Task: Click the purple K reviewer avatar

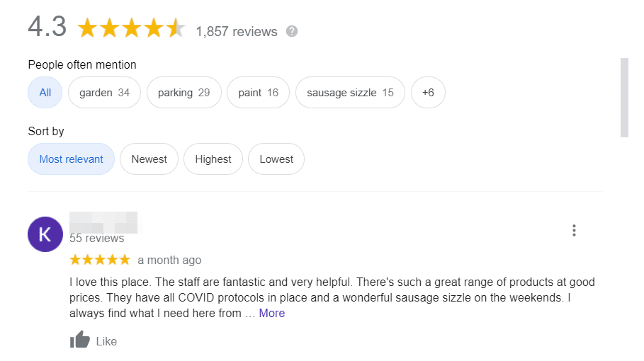Action: coord(45,234)
